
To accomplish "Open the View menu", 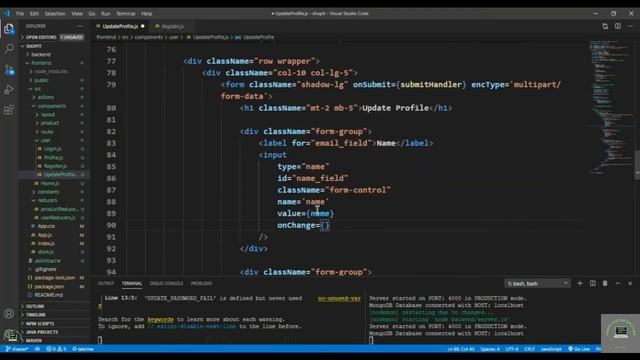I will click(x=77, y=13).
